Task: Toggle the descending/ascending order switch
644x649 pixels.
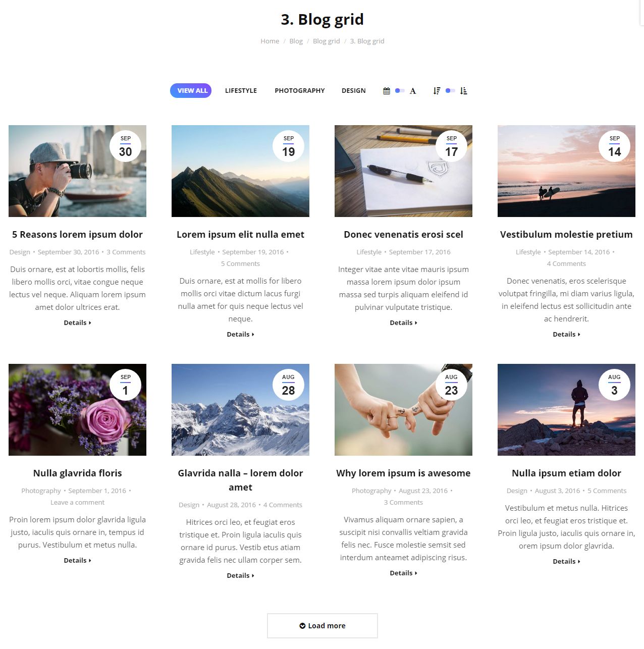Action: click(x=450, y=91)
